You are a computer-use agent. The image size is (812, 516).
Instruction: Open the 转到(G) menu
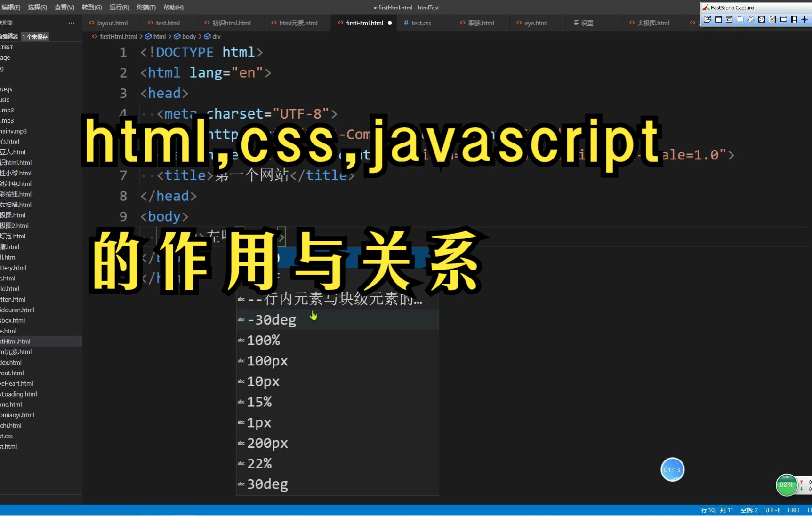pos(92,8)
